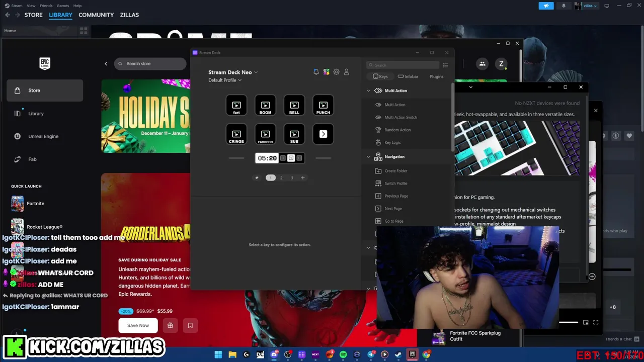The width and height of the screenshot is (644, 362).
Task: Click the Infobar 05:20 clock display
Action: point(267,158)
